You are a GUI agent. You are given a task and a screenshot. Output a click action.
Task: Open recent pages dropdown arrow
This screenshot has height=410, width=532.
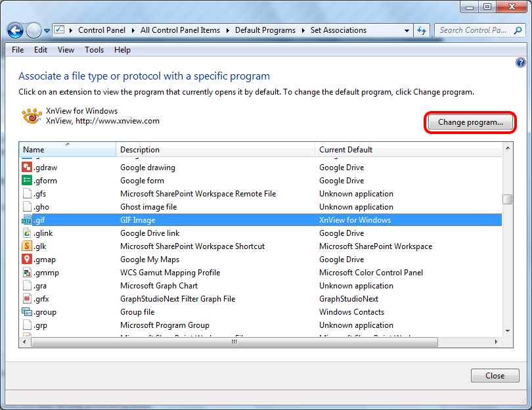click(x=47, y=31)
